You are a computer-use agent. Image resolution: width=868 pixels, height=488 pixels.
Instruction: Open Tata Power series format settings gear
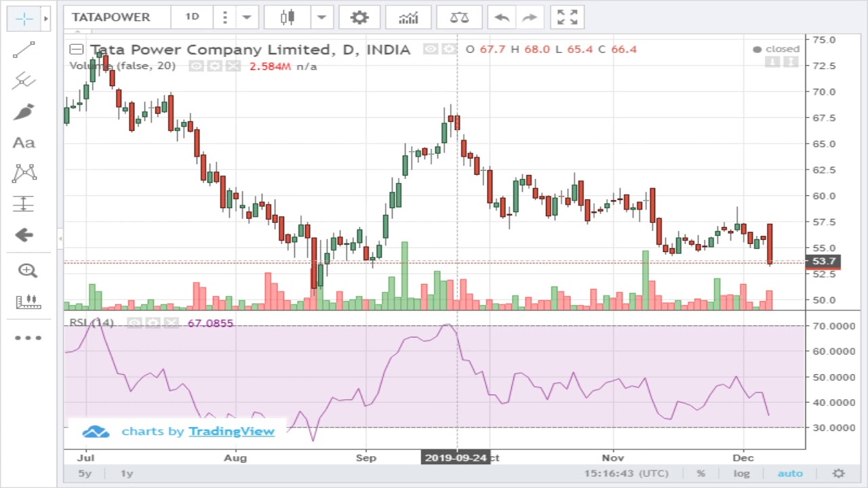click(x=449, y=49)
